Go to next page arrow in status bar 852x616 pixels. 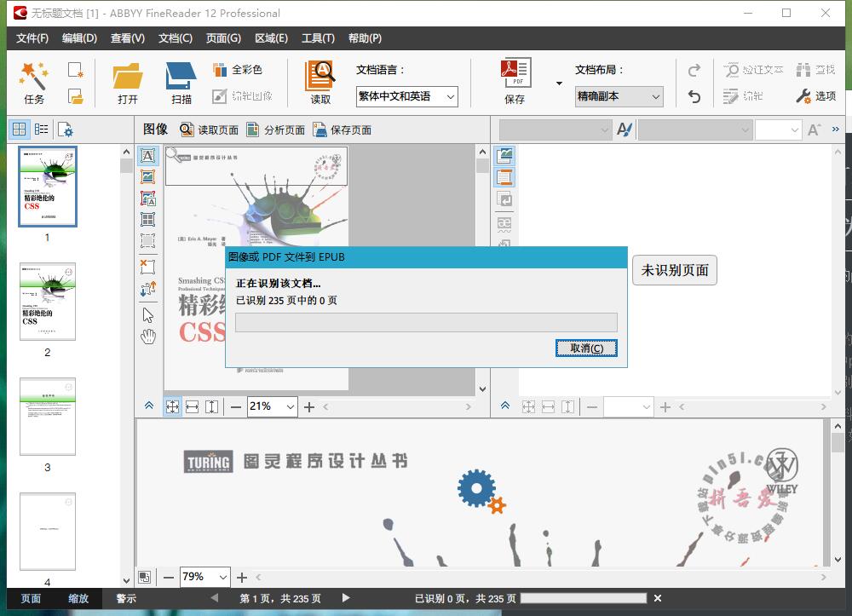click(x=346, y=598)
